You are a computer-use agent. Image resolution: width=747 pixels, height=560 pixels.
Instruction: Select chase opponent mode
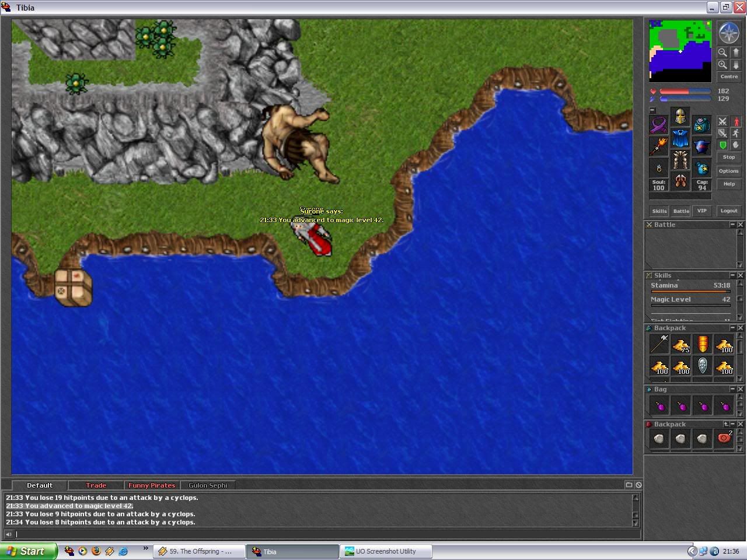point(735,133)
